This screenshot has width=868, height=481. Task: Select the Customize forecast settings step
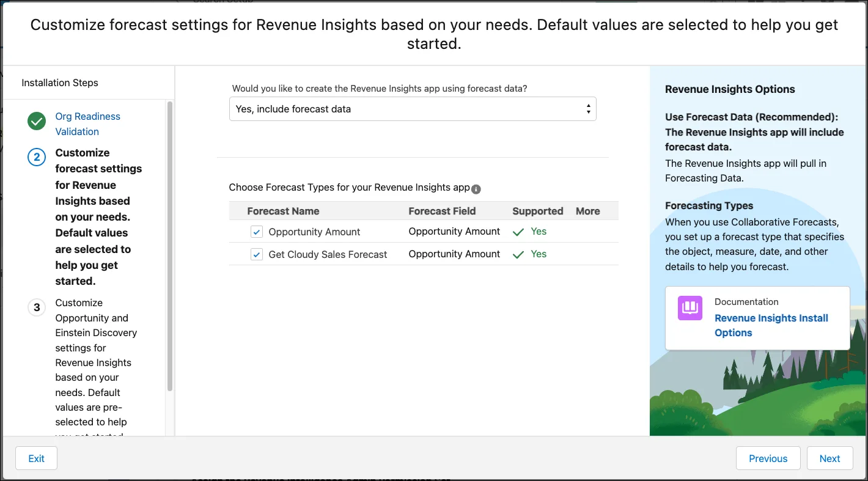[x=98, y=217]
